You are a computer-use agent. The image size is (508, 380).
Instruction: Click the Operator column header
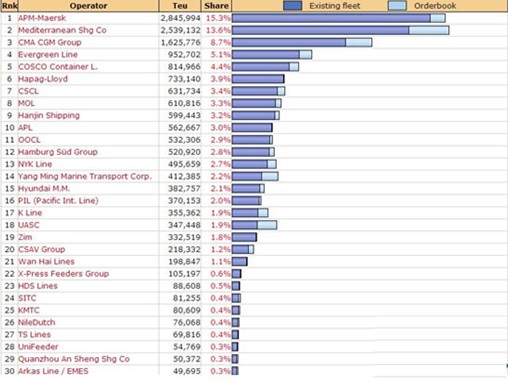click(88, 6)
